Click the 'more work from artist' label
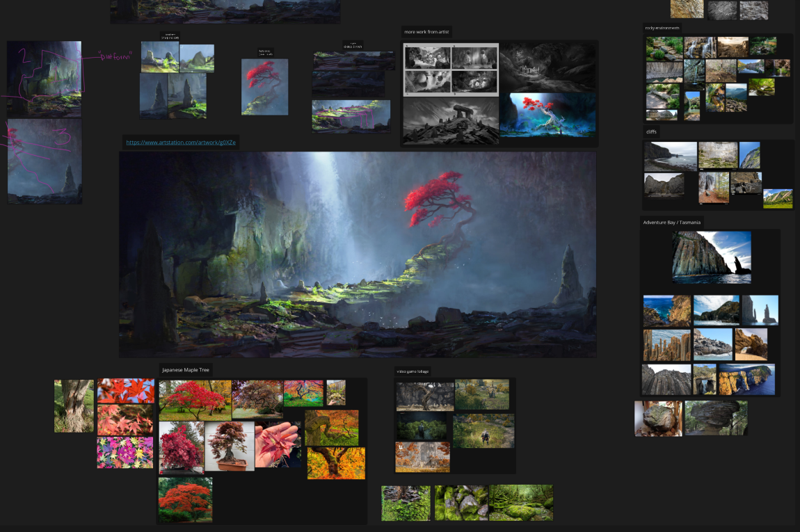The height and width of the screenshot is (532, 800). 426,31
